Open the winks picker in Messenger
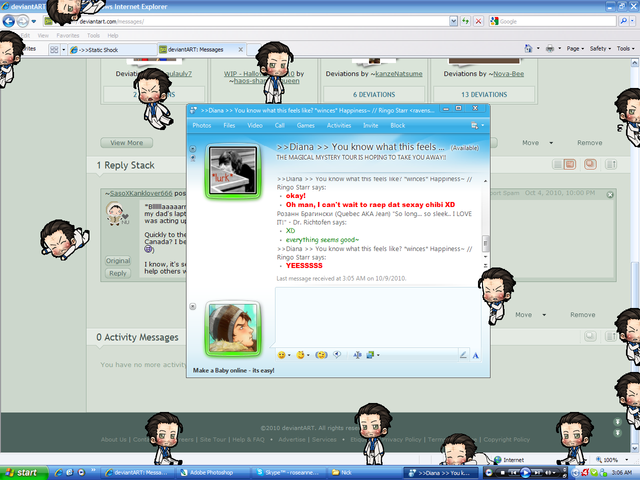 click(300, 355)
